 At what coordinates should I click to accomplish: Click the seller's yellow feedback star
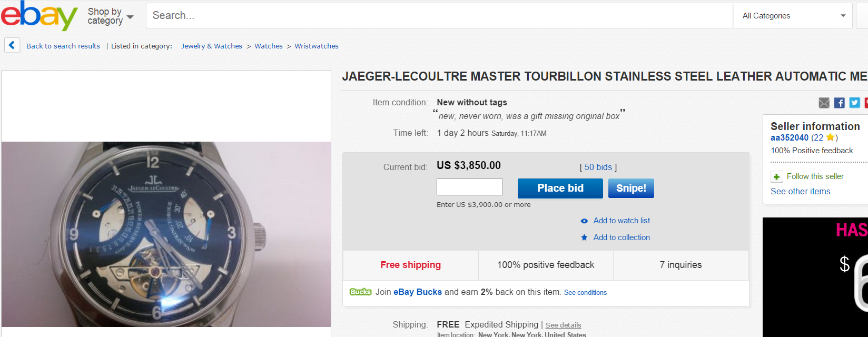pos(830,137)
